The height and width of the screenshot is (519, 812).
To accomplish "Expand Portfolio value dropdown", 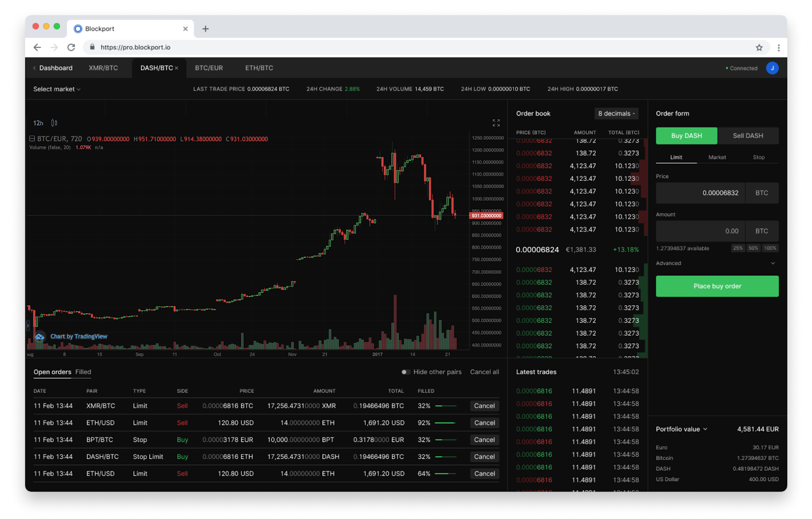I will click(682, 429).
